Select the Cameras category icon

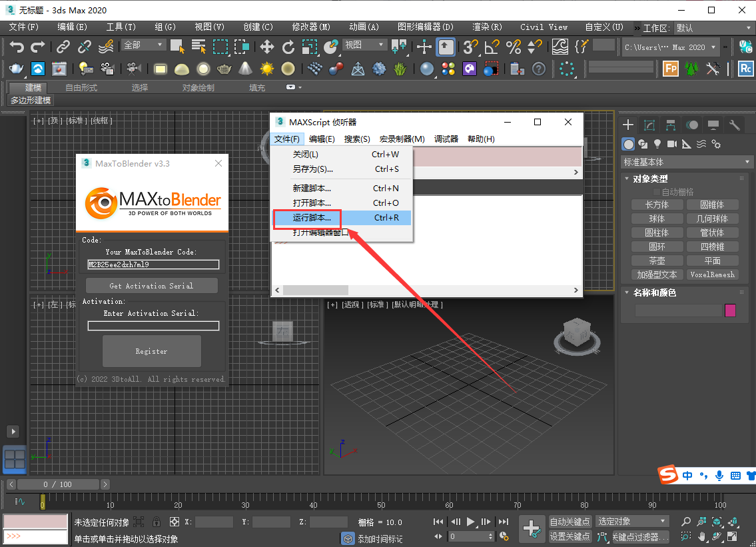672,144
